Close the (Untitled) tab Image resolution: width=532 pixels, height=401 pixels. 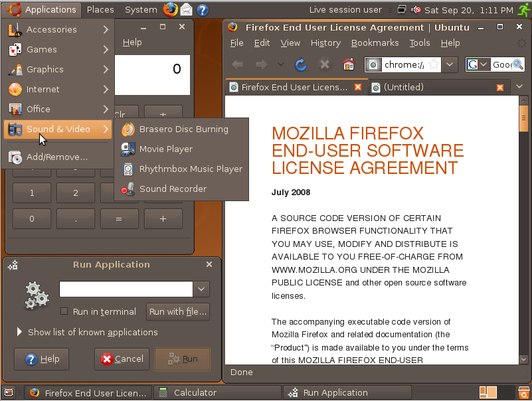499,88
